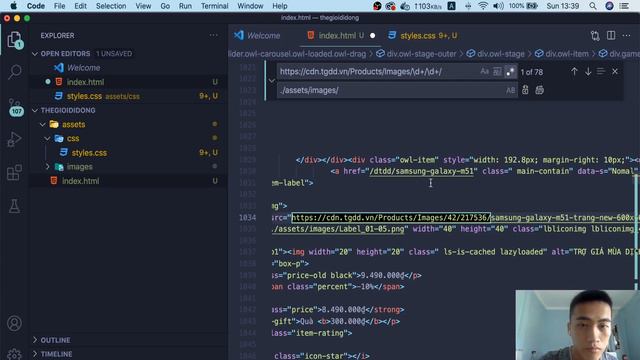Screen dimensions: 640x360
Task: Toggle Use Regular Expression in find box
Action: tap(510, 71)
